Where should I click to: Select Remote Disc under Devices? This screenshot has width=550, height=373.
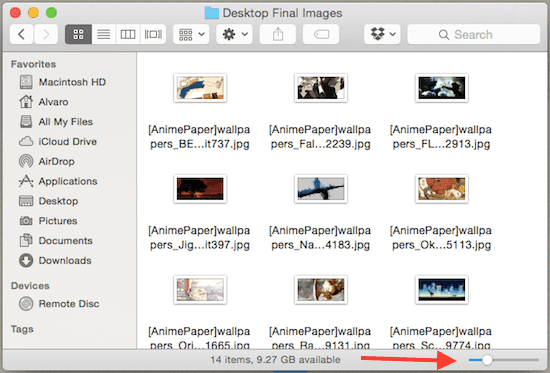tap(69, 304)
